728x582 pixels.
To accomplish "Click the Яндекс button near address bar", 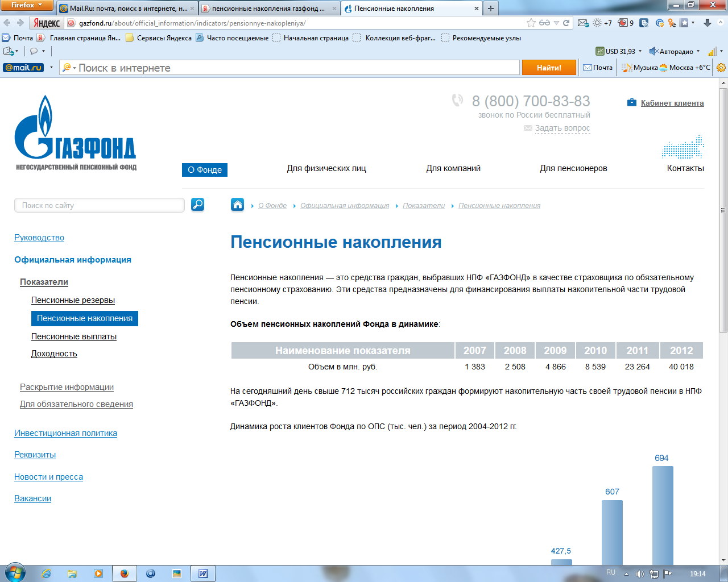I will point(47,23).
